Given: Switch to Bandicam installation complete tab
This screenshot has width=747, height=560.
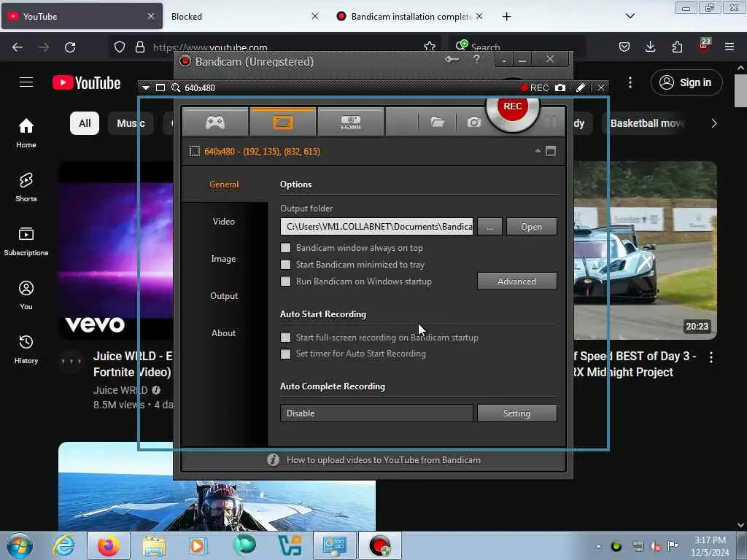Looking at the screenshot, I should (410, 16).
